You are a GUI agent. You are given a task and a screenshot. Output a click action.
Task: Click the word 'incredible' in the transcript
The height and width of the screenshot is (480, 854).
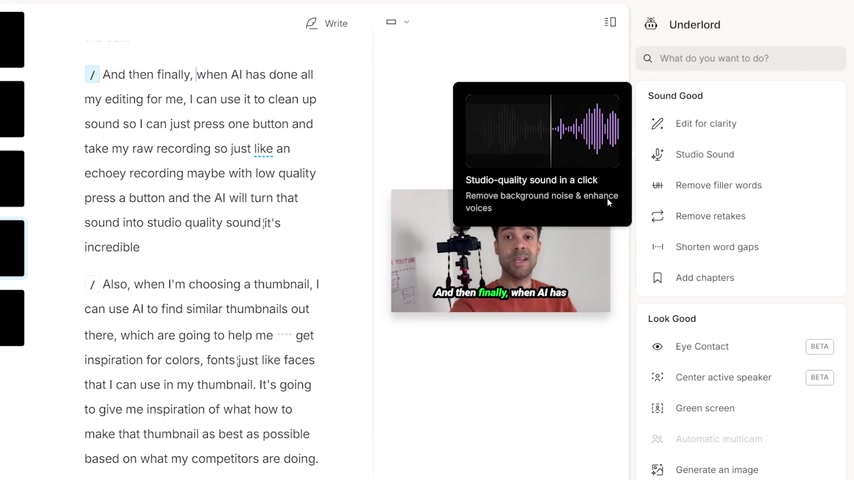[112, 247]
